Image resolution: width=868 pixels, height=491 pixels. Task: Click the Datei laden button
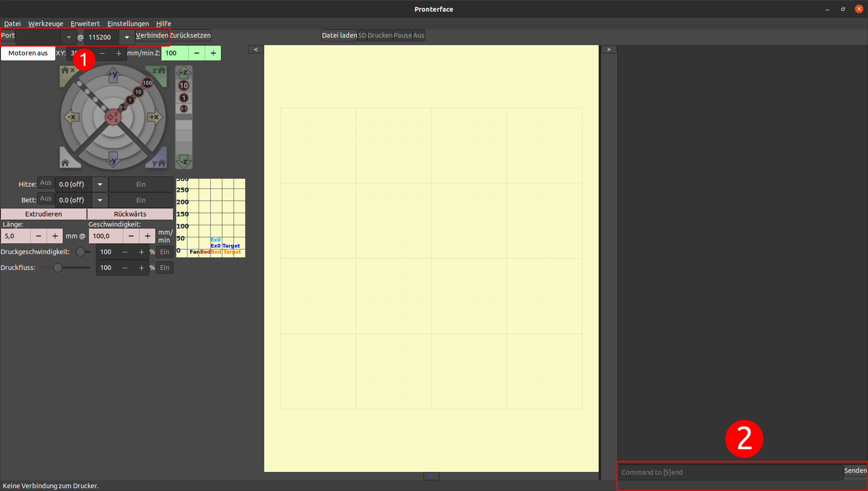coord(339,35)
